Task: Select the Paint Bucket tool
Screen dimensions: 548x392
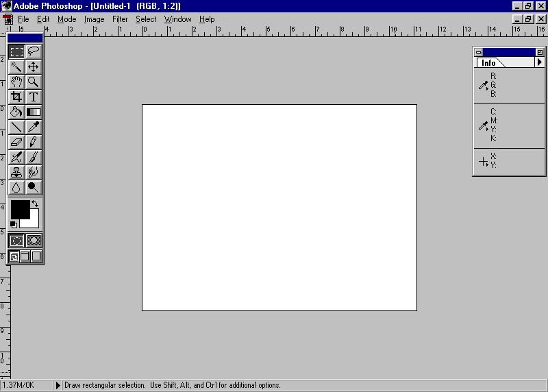Action: pyautogui.click(x=16, y=112)
